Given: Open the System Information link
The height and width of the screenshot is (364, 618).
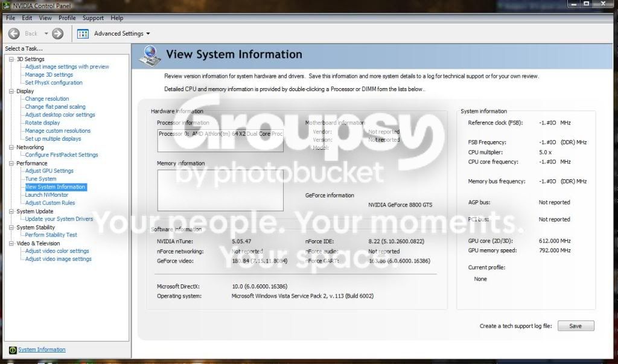Looking at the screenshot, I should click(x=42, y=350).
